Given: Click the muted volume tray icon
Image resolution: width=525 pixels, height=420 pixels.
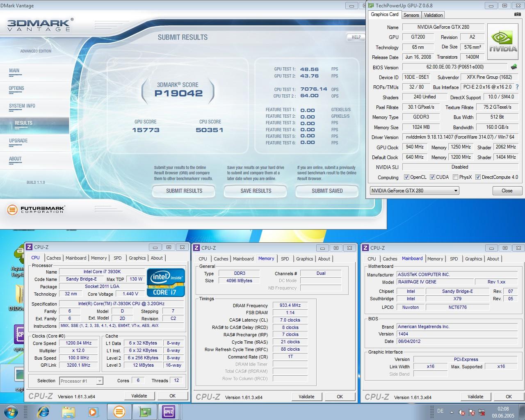Looking at the screenshot, I should 462,412.
